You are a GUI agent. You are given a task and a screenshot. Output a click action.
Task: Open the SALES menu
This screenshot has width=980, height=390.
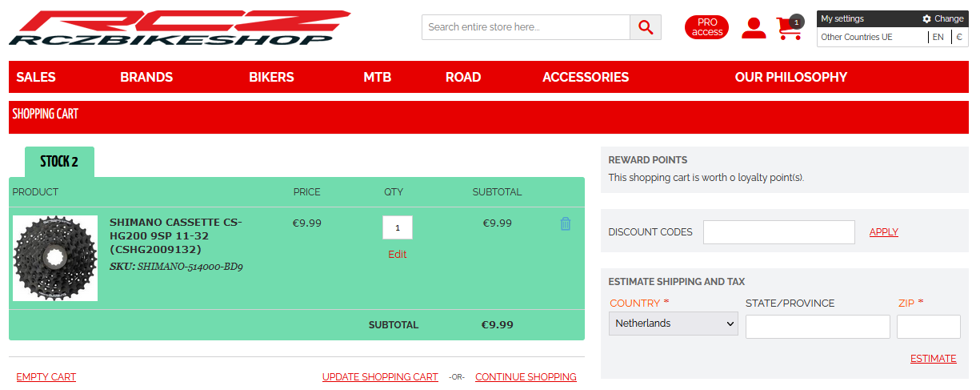coord(36,77)
